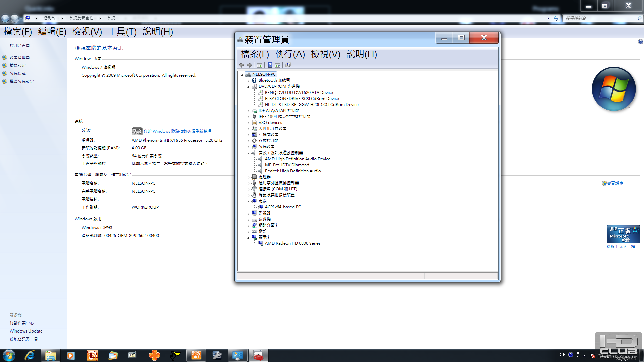The image size is (644, 362).
Task: Click scan for hardware changes icon
Action: coord(288,65)
